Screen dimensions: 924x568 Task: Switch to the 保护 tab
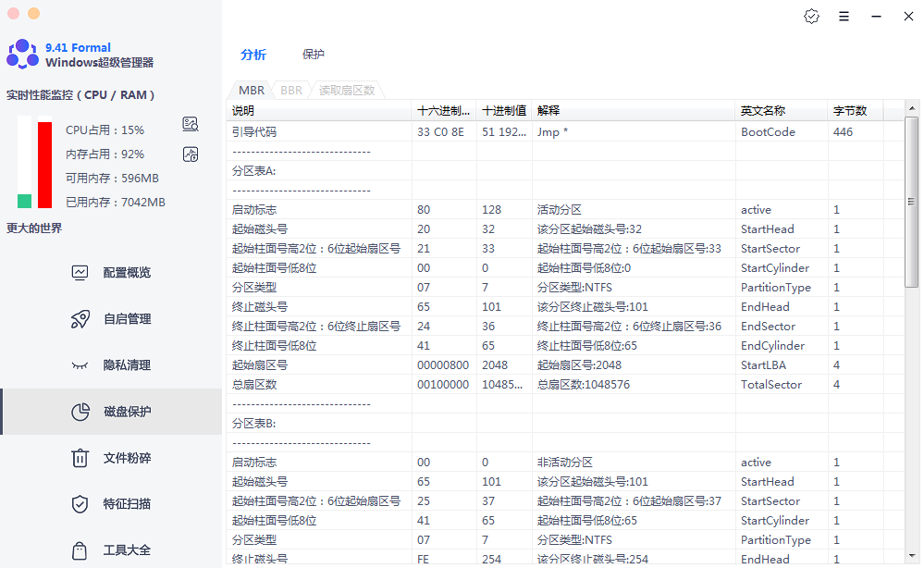pos(314,55)
